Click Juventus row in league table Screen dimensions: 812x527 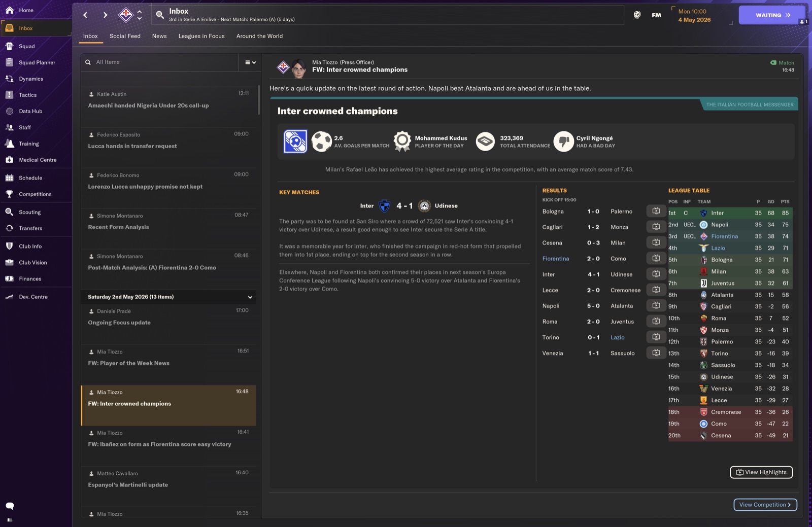tap(730, 283)
